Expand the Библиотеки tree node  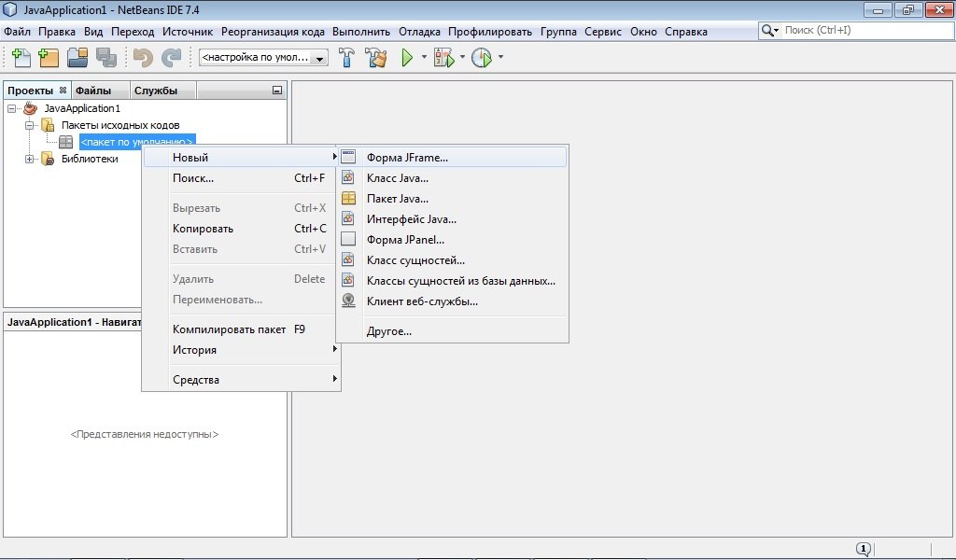tap(29, 159)
